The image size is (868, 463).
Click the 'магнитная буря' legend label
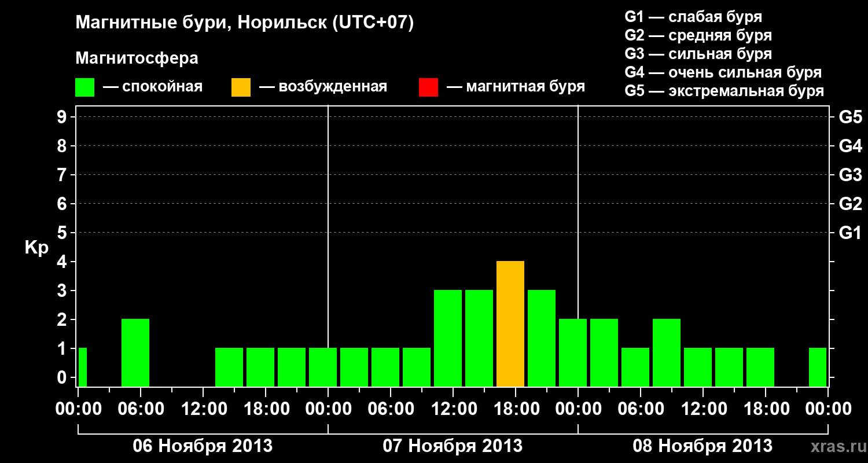[x=525, y=87]
